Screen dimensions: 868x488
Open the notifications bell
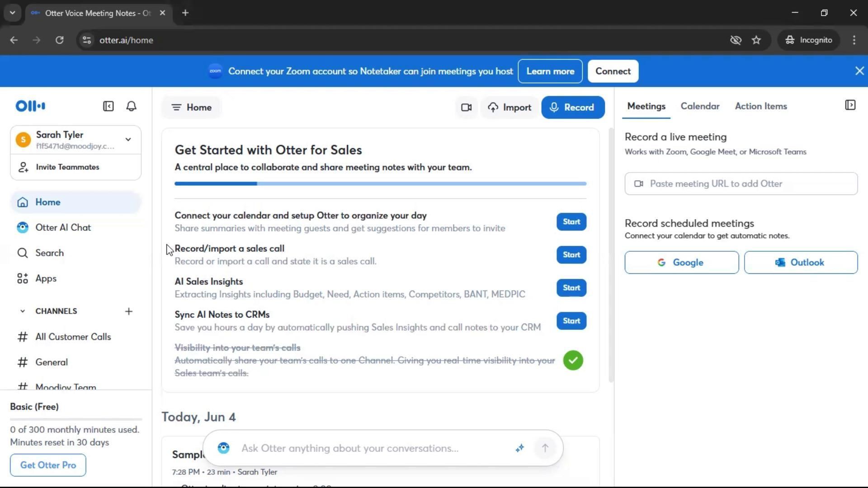click(131, 106)
